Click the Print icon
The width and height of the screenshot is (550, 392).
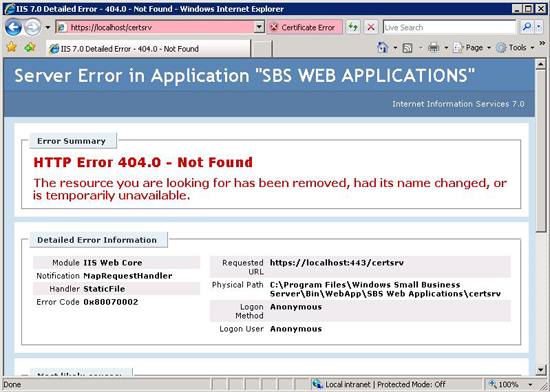[434, 48]
